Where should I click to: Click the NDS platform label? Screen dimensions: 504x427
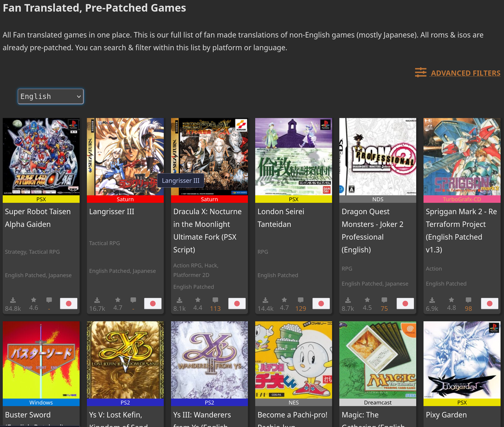tap(378, 199)
